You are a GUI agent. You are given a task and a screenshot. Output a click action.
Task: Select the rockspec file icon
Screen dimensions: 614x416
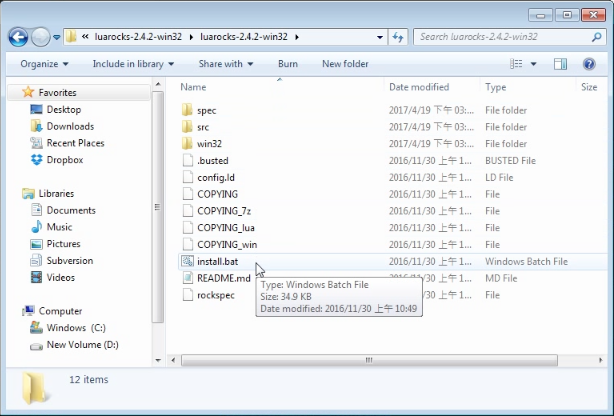point(188,295)
